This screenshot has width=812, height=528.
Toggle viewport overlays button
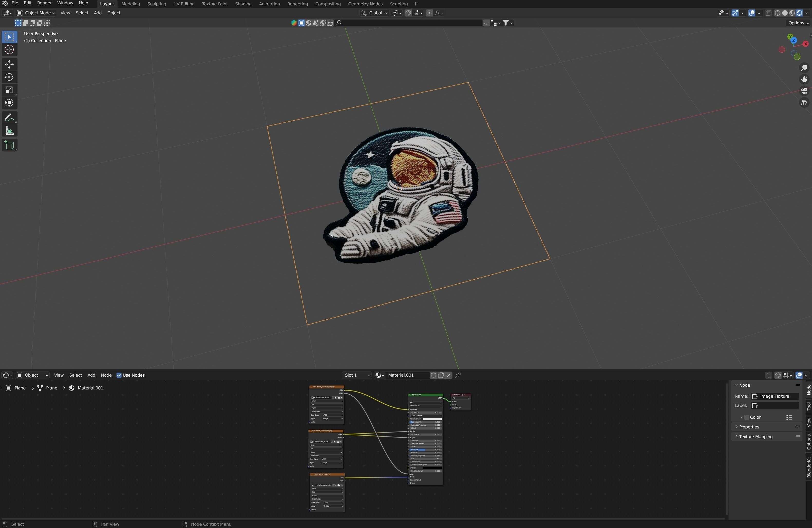click(x=752, y=13)
